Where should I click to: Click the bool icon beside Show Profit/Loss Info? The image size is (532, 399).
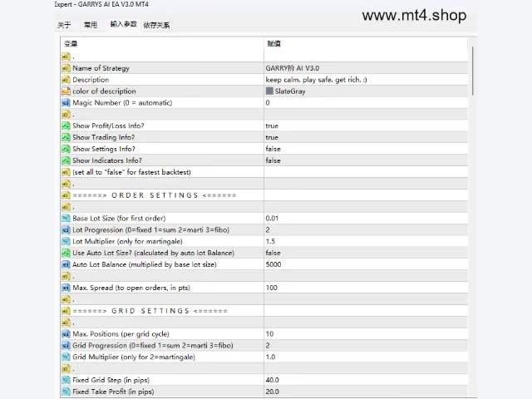tap(66, 126)
